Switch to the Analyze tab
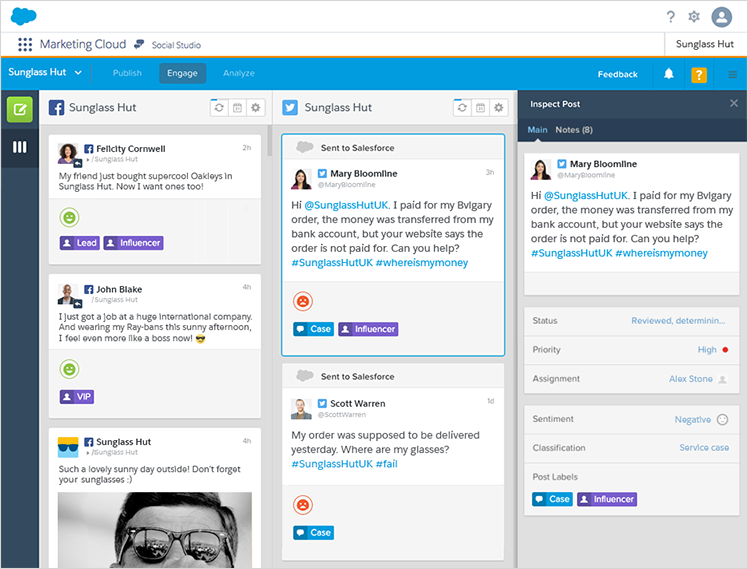Screen dimensions: 748x569 pos(239,73)
